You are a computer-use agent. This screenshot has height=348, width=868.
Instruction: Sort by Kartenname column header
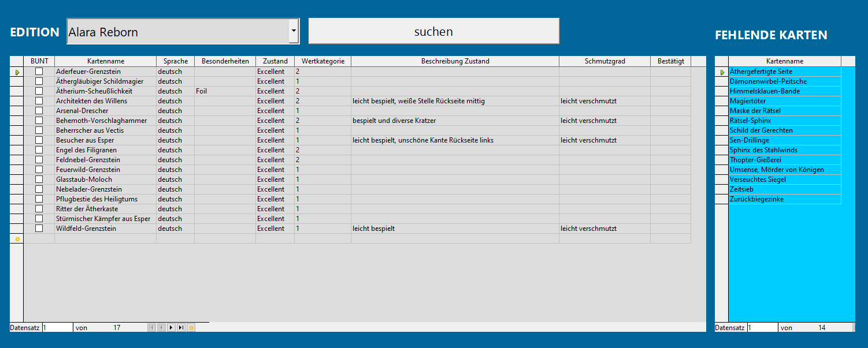point(106,61)
